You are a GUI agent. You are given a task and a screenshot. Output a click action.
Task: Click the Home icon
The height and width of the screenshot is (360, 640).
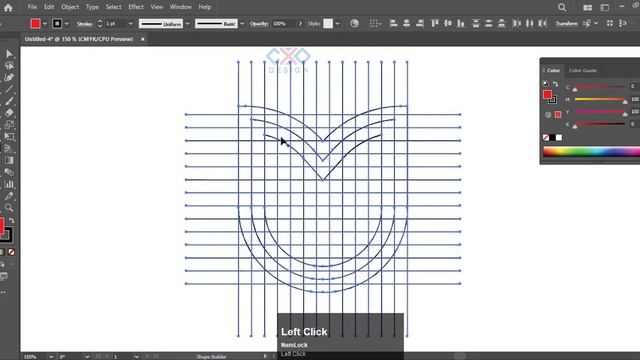(x=8, y=7)
